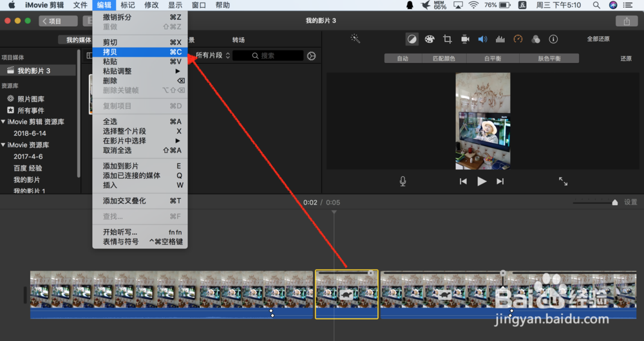The image size is (644, 341).
Task: Select the cropping tool icon
Action: (x=448, y=39)
